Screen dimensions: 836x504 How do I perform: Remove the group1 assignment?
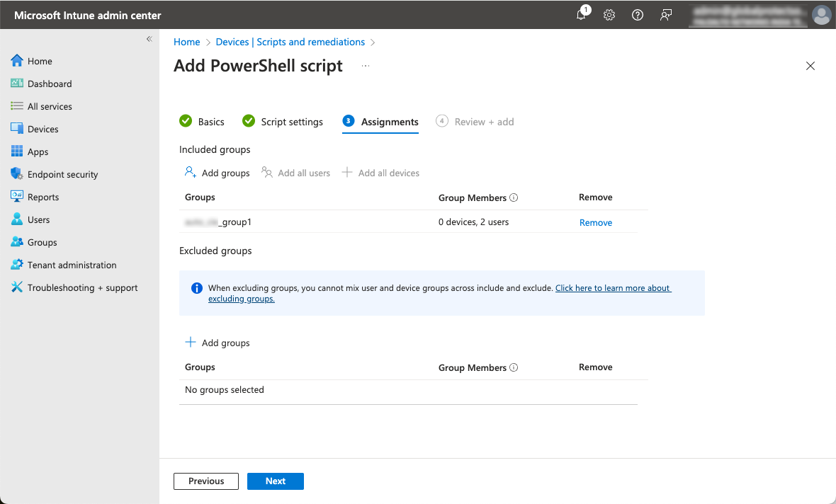(x=595, y=222)
